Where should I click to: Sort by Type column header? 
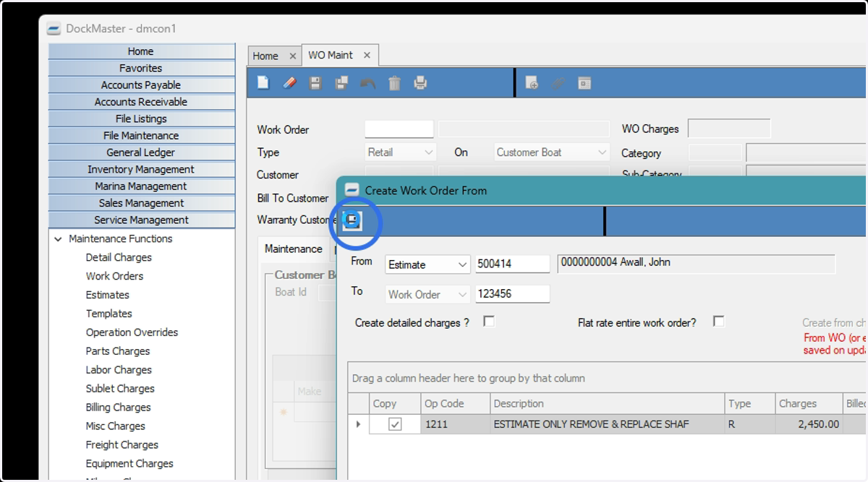pos(749,403)
